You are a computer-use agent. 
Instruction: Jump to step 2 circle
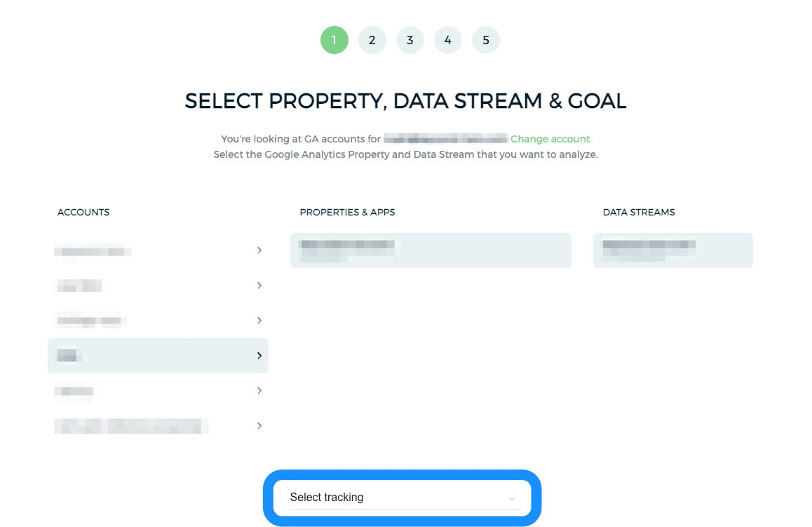372,40
